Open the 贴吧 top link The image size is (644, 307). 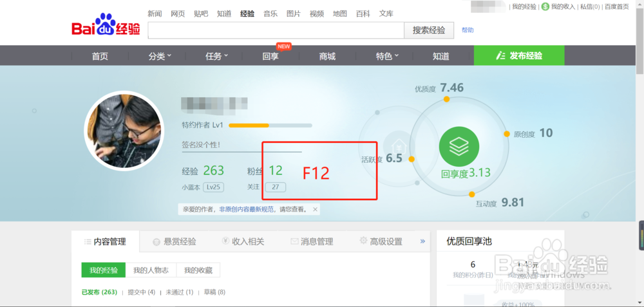point(201,14)
